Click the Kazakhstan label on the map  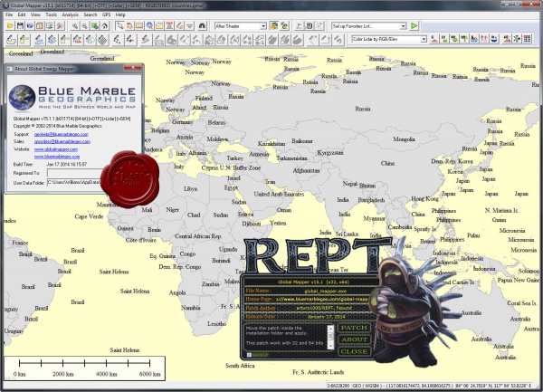[x=271, y=143]
